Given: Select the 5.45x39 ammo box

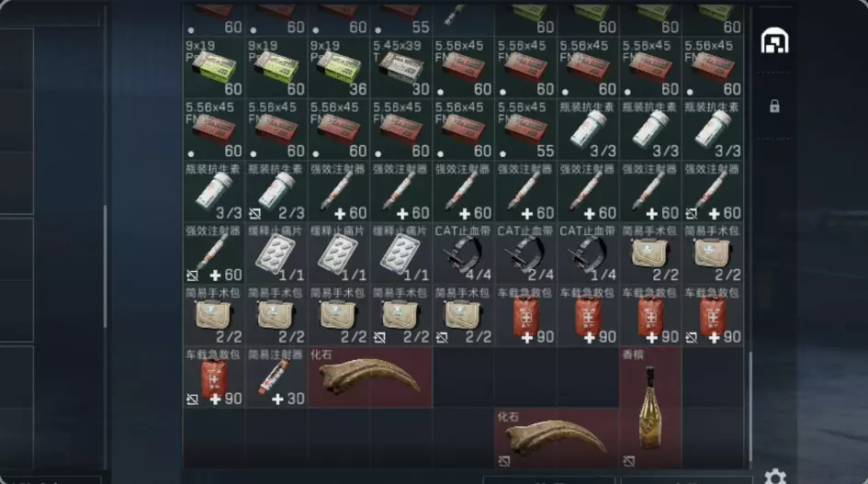Looking at the screenshot, I should (x=401, y=68).
